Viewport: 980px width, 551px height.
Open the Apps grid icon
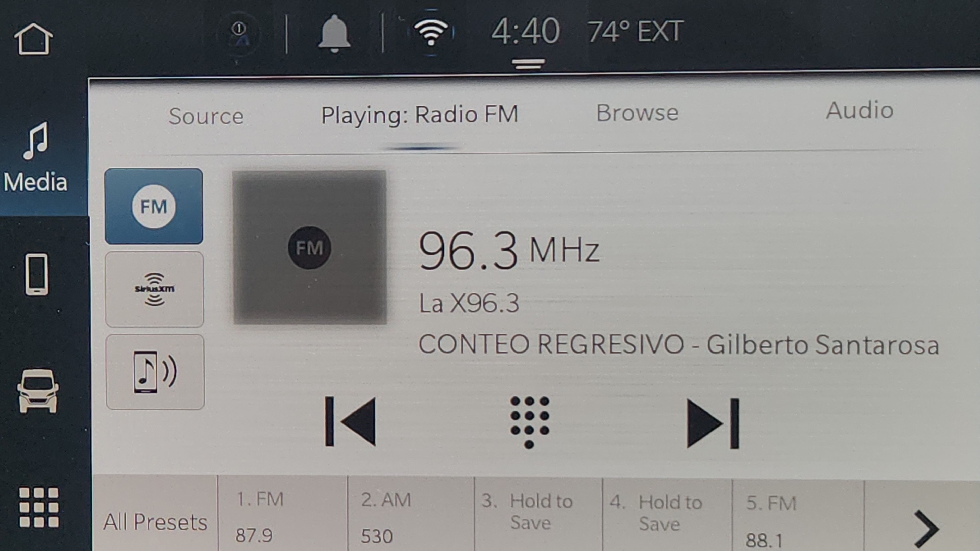tap(39, 507)
